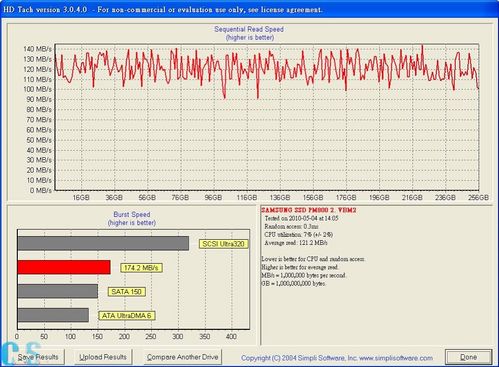499x367 pixels.
Task: Click the CPU utilization 7% line
Action: (x=298, y=235)
